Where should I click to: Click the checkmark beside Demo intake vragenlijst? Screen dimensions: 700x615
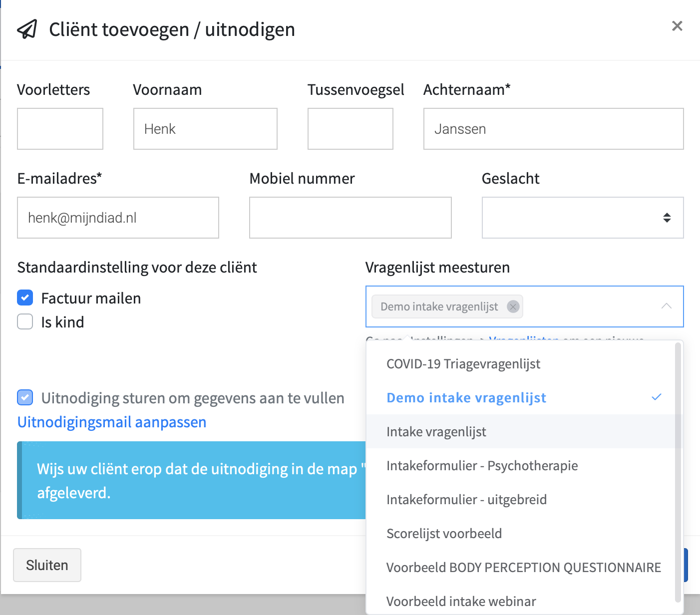coord(657,397)
